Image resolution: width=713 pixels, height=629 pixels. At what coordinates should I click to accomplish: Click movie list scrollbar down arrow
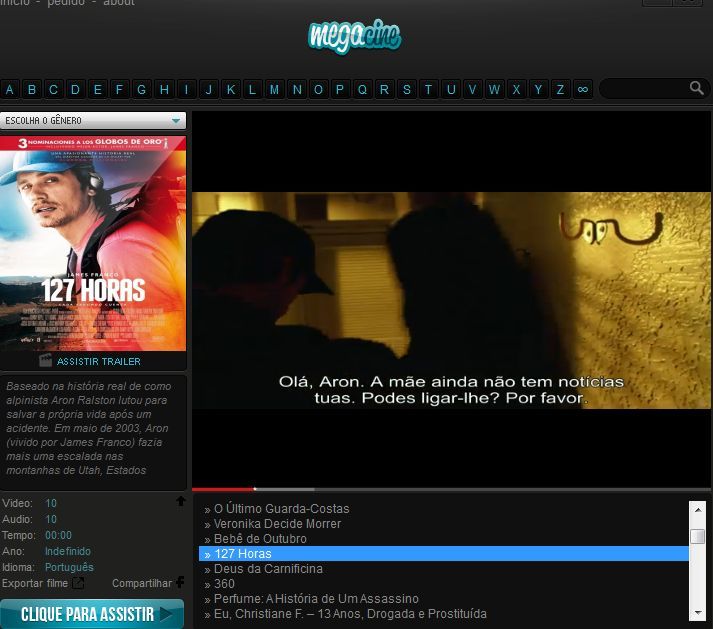pos(698,613)
